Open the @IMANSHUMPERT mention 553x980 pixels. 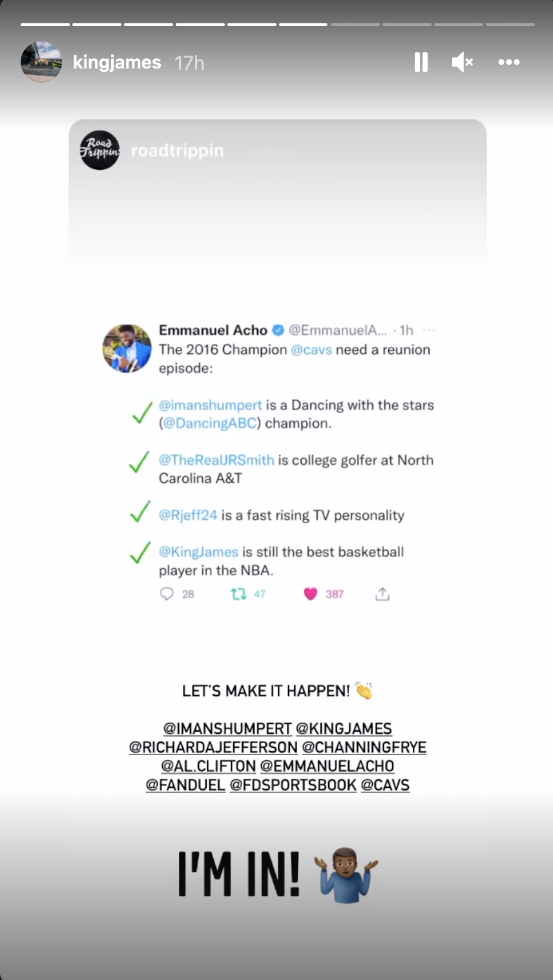(x=227, y=729)
